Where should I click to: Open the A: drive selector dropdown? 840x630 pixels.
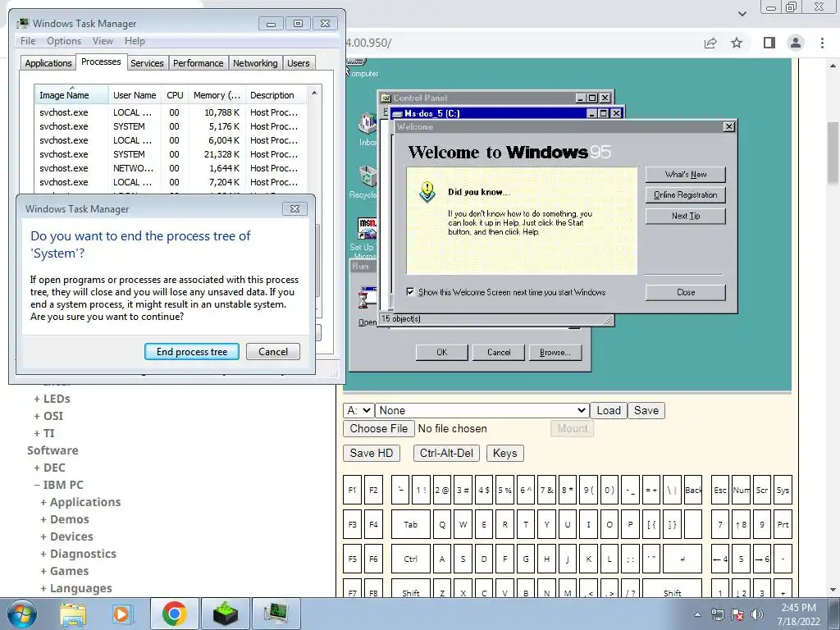pyautogui.click(x=358, y=410)
